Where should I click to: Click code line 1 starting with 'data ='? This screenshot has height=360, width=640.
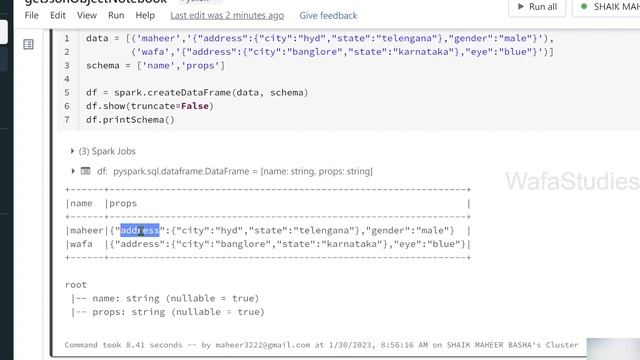coord(320,38)
